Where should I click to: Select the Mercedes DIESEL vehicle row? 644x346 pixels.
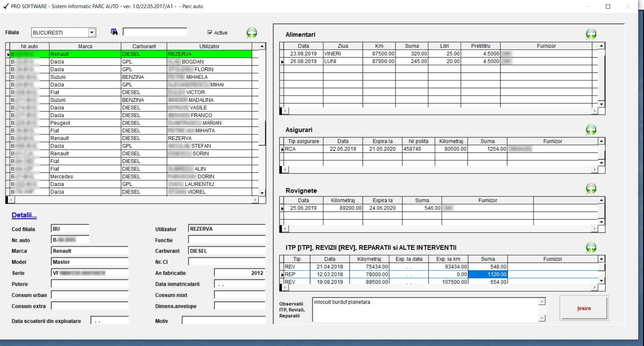pyautogui.click(x=133, y=177)
